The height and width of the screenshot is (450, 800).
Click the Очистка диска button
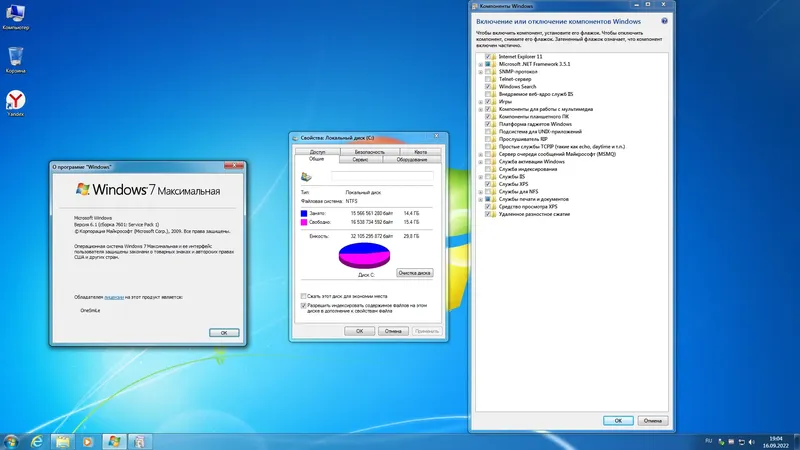pos(414,273)
